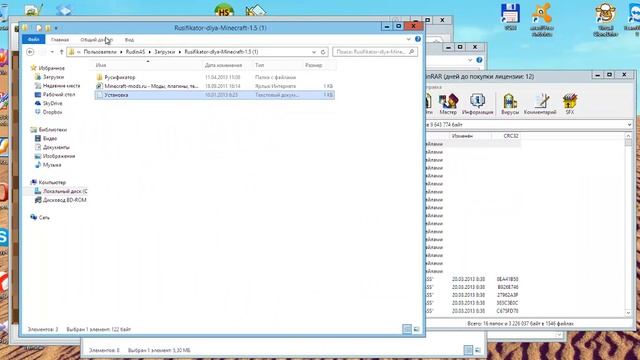The image size is (640, 360).
Task: Open SkyDrive in the navigation pane
Action: tap(49, 103)
